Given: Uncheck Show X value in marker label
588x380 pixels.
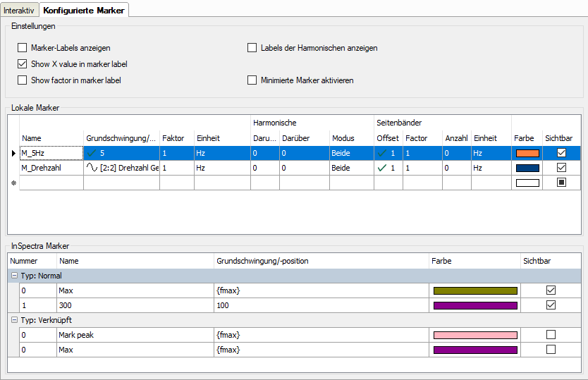Looking at the screenshot, I should click(23, 64).
